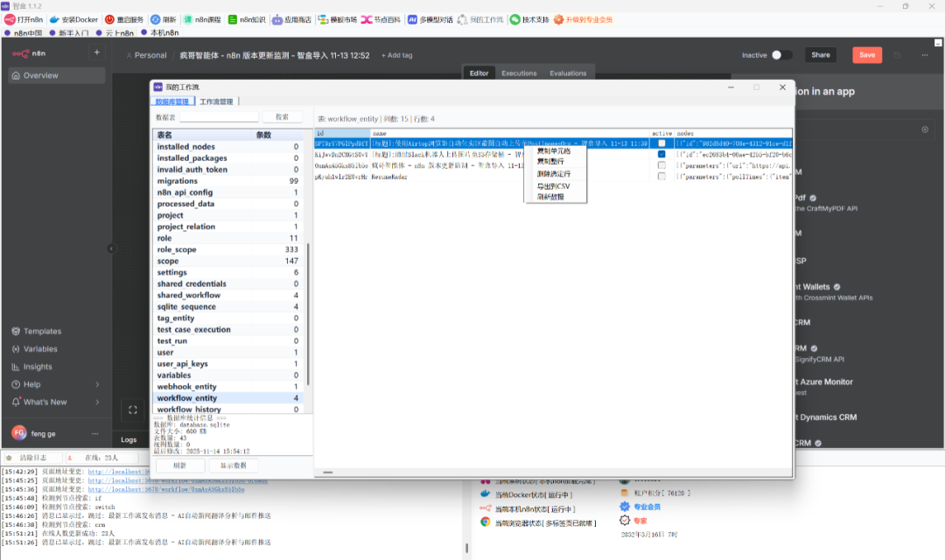Check the active box in the 疯哥智能体 row
Viewport: 945px width, 560px height.
661,165
